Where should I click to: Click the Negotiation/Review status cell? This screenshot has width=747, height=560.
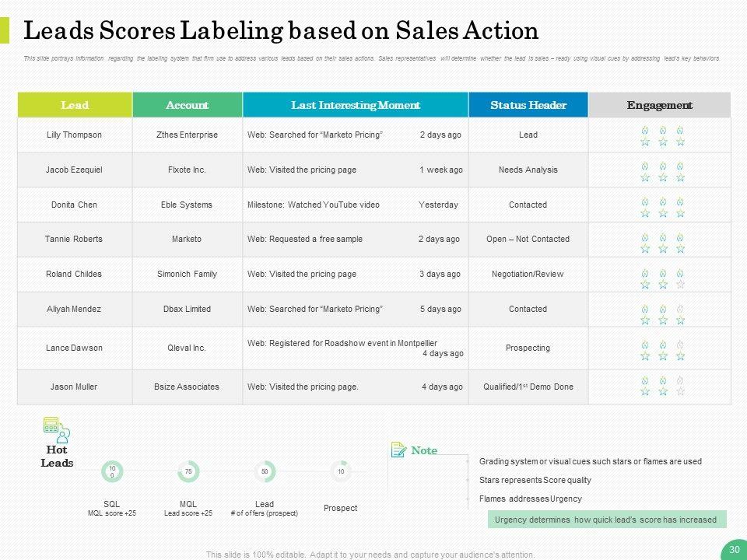(x=528, y=274)
